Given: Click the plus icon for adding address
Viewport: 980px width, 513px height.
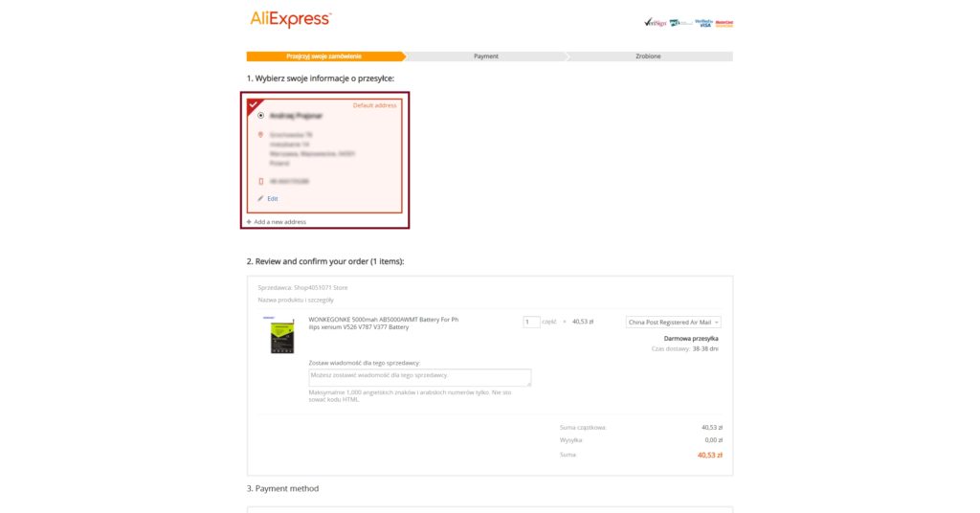Looking at the screenshot, I should [x=249, y=222].
